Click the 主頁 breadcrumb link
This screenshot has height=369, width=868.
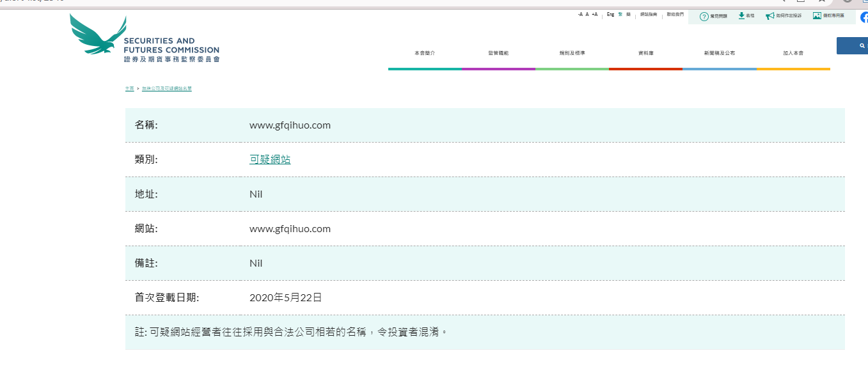pos(130,88)
